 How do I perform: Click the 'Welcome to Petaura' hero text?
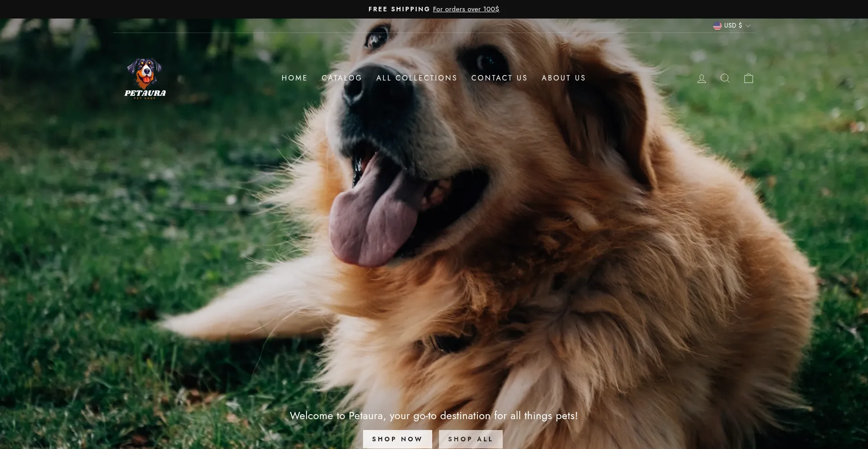[434, 416]
